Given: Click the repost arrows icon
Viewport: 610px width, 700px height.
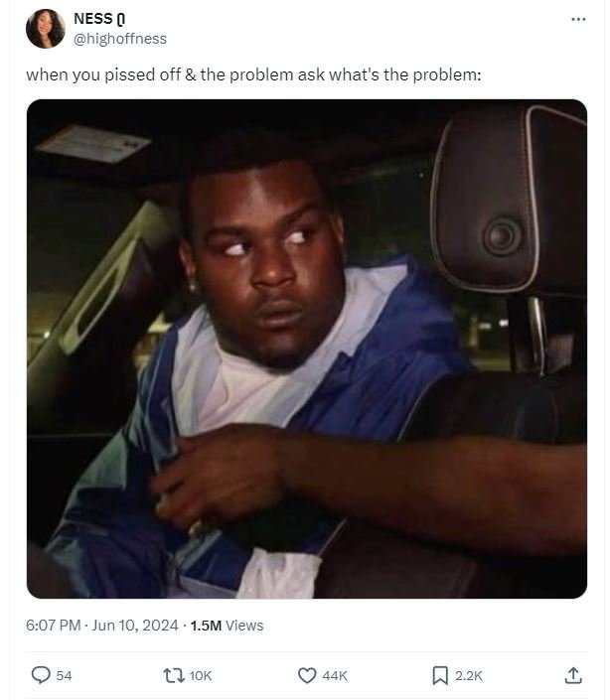Looking at the screenshot, I should [174, 675].
